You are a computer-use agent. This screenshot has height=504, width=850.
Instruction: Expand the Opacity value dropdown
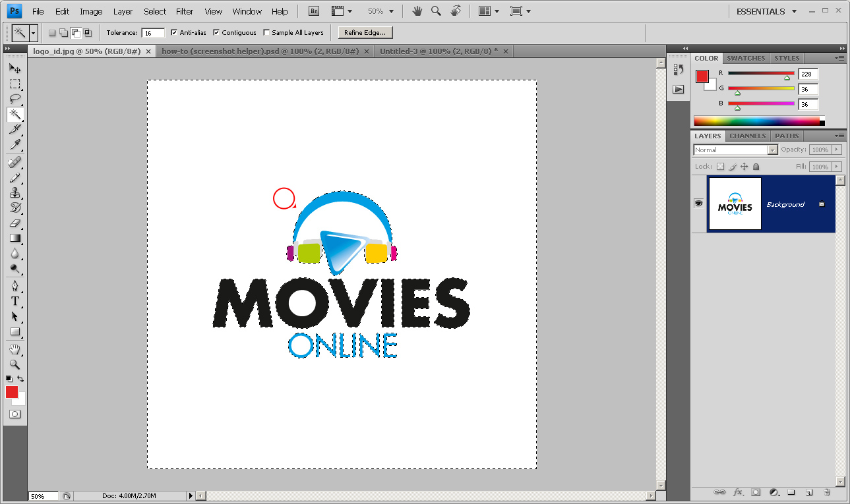836,150
